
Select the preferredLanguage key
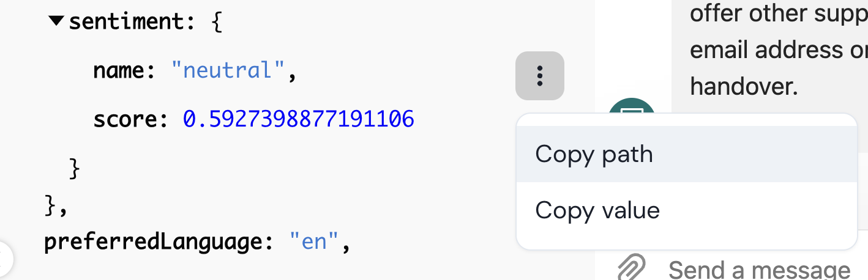point(153,243)
